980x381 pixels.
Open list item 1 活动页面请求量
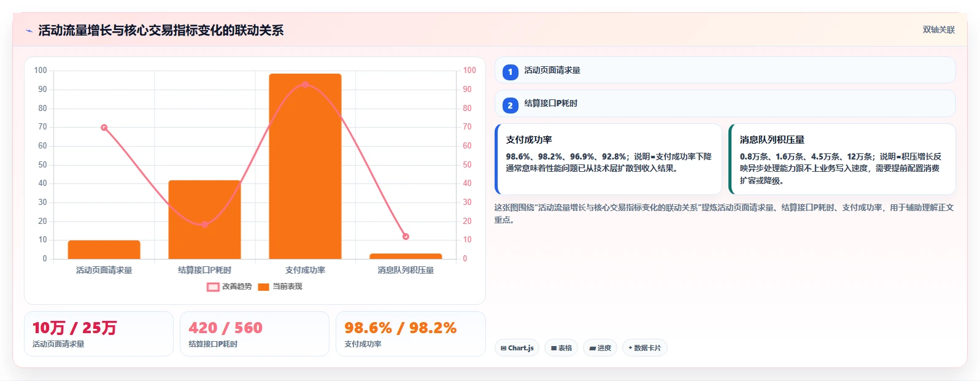point(725,70)
